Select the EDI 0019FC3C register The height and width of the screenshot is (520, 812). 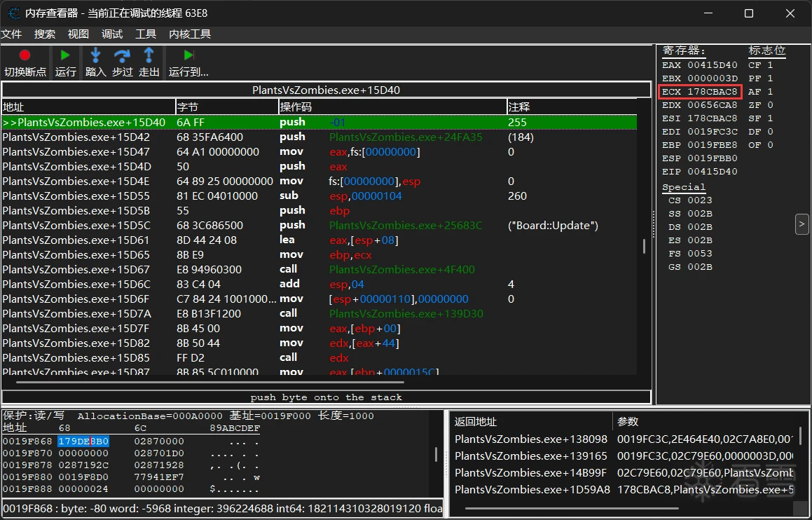pyautogui.click(x=700, y=132)
